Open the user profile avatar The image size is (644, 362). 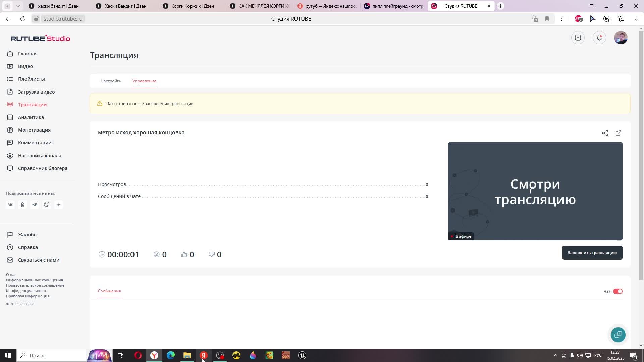[621, 38]
